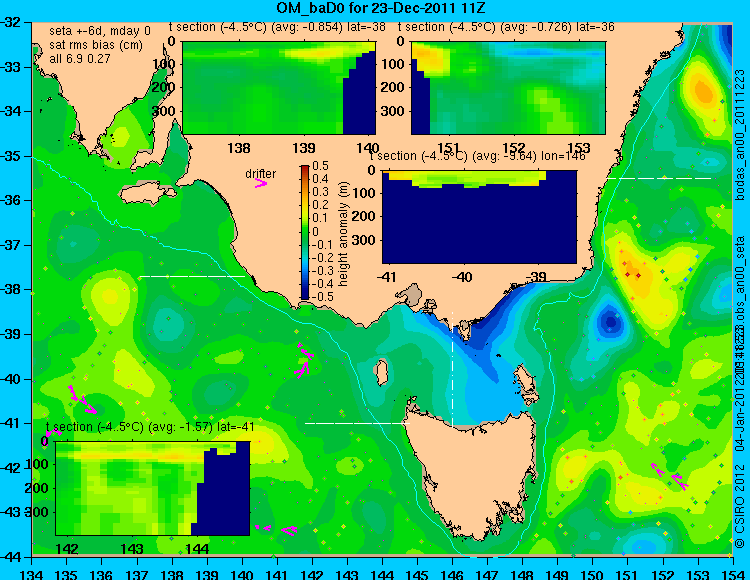Click the white dashed section line at latitude -41
The height and width of the screenshot is (580, 750).
tap(357, 423)
